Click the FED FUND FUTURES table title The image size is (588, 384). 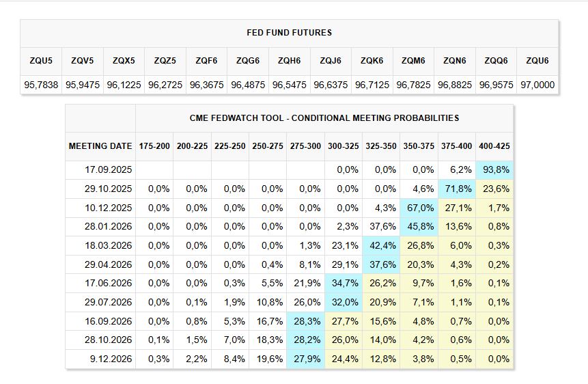(290, 33)
